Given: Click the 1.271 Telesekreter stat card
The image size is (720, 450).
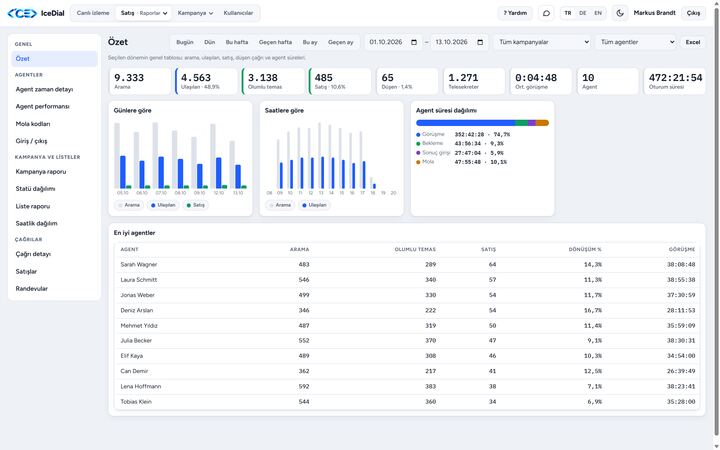Looking at the screenshot, I should click(x=474, y=81).
